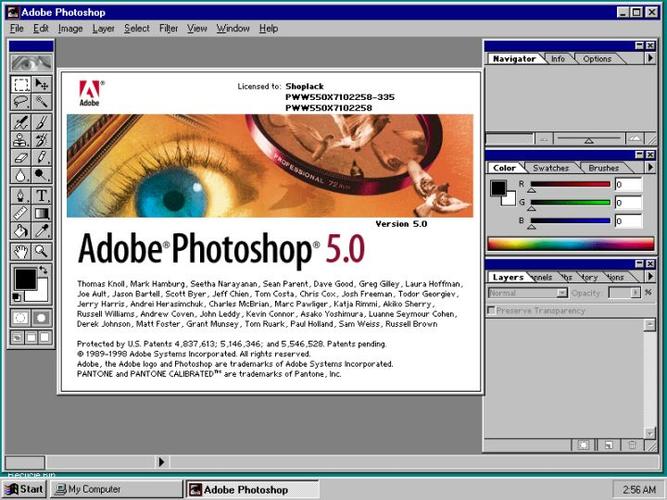
Task: Switch to the Options tab
Action: 597,59
